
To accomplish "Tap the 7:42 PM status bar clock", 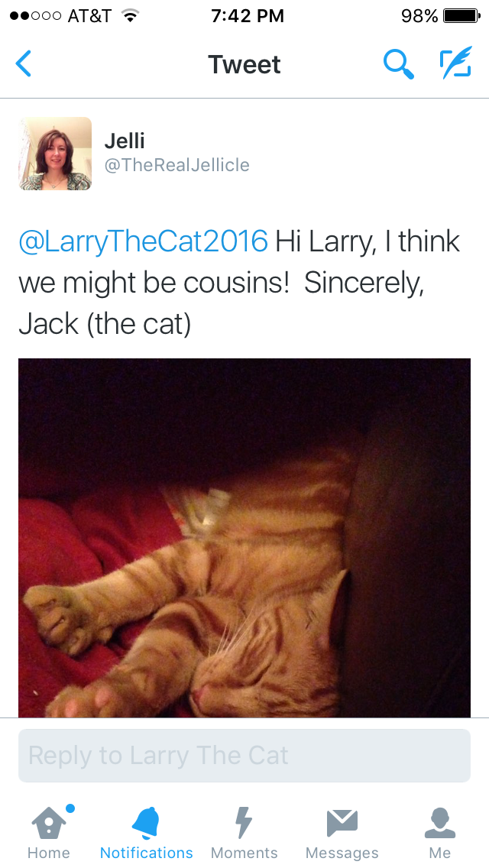I will pyautogui.click(x=248, y=16).
